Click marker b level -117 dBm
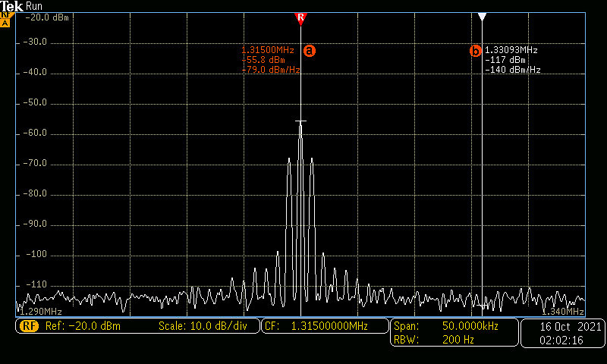 pos(505,60)
